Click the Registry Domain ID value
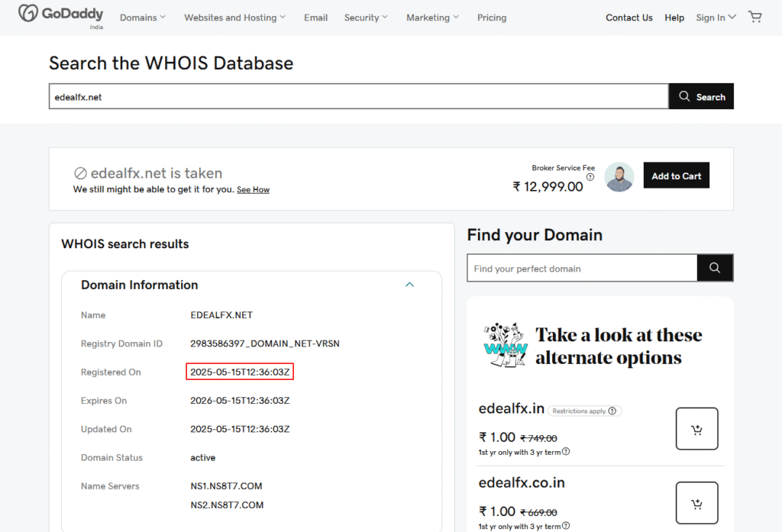 265,343
